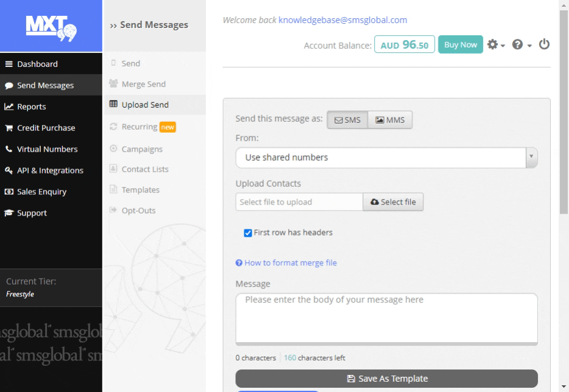Viewport: 569px width, 392px height.
Task: Click the Virtual Numbers phone icon
Action: point(9,149)
